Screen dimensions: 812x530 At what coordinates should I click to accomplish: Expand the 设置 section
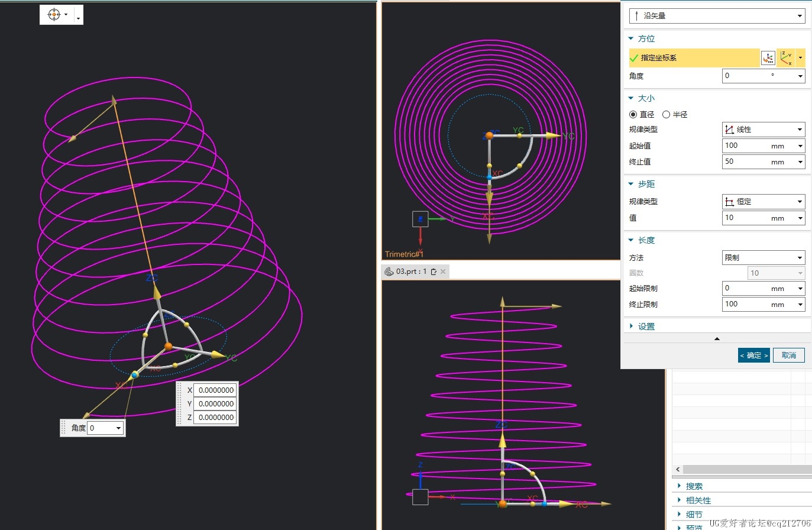pos(631,327)
